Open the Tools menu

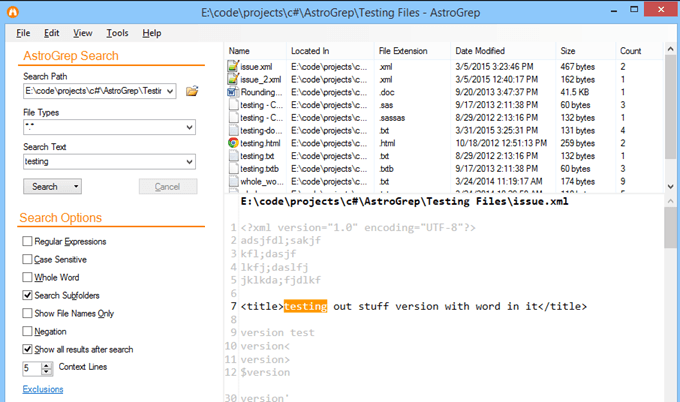[118, 33]
